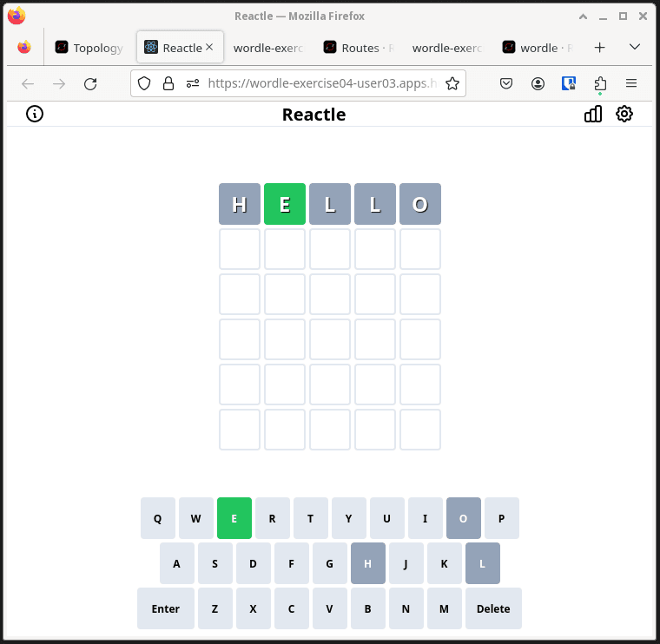
Task: Tap the X key
Action: (x=254, y=608)
